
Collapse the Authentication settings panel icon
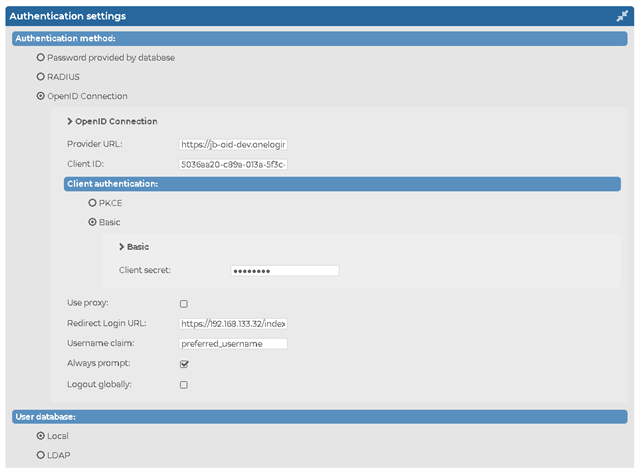pos(622,16)
